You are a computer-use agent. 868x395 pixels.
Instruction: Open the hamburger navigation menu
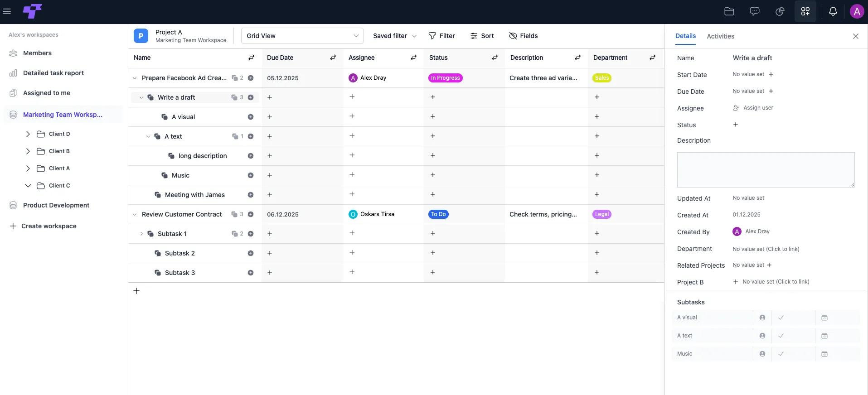(7, 11)
